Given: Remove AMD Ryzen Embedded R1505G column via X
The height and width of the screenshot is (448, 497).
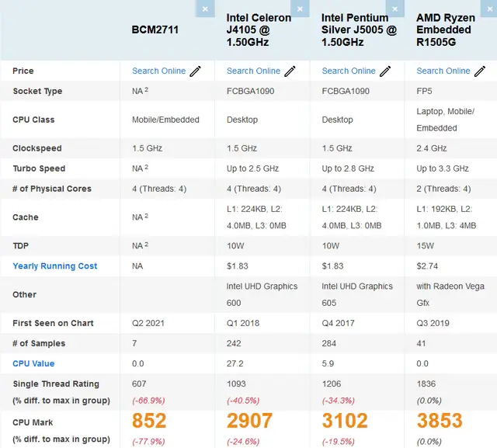Looking at the screenshot, I should [489, 9].
